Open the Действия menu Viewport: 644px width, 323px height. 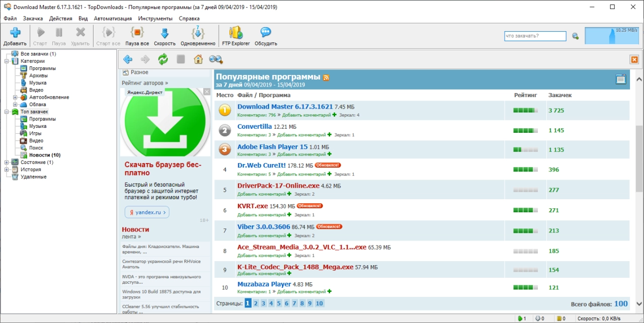click(x=61, y=18)
